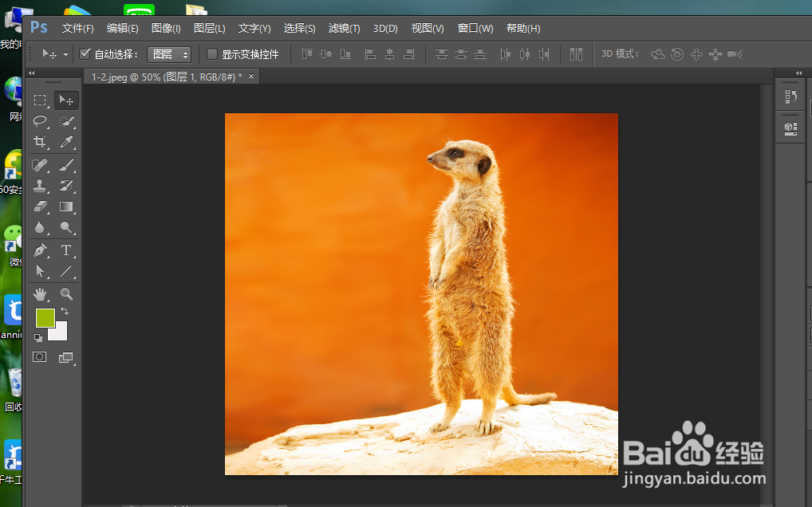
Task: Select the Hand tool
Action: tap(40, 294)
